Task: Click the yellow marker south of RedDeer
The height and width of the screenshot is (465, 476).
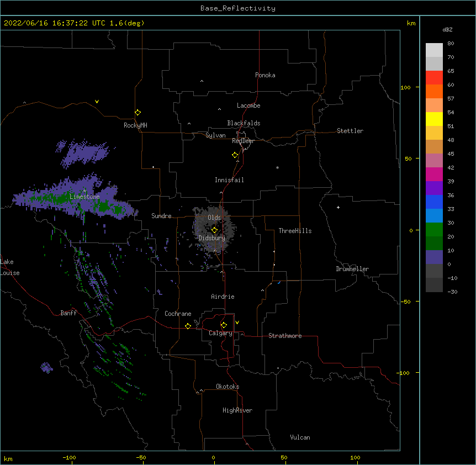Action: coord(235,155)
